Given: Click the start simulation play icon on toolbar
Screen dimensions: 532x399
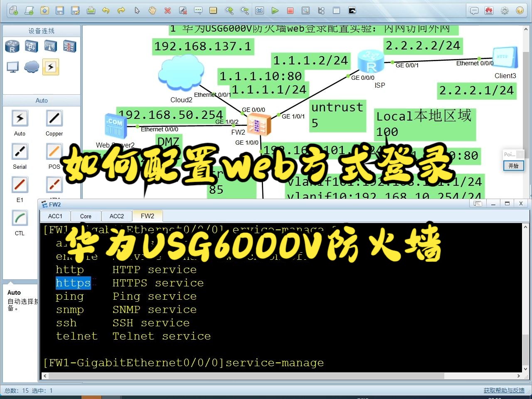Looking at the screenshot, I should tap(275, 10).
